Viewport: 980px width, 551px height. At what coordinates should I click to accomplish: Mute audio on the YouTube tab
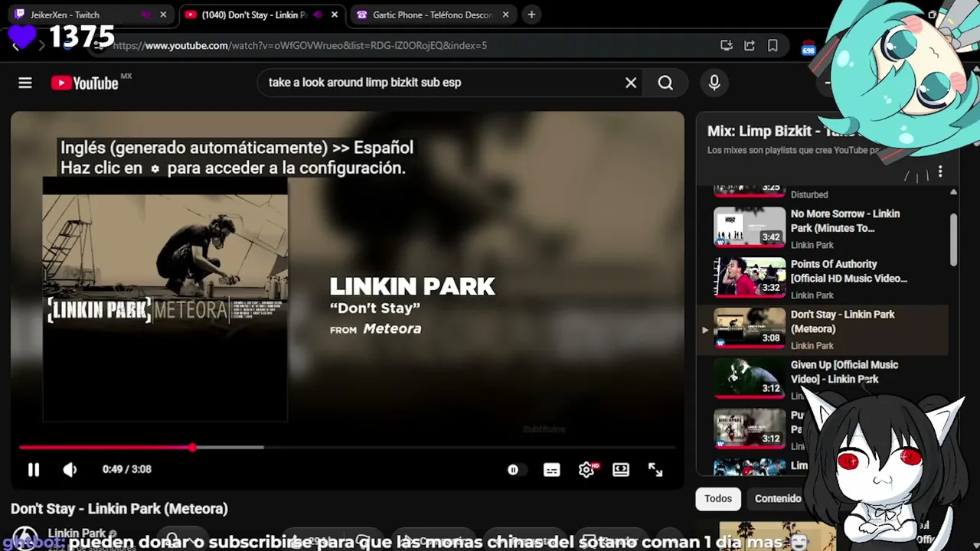click(318, 15)
